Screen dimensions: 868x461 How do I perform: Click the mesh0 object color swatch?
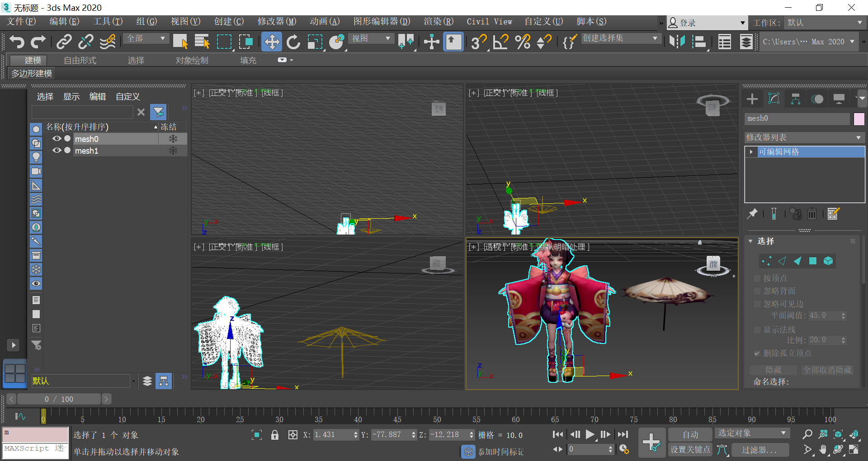point(859,119)
